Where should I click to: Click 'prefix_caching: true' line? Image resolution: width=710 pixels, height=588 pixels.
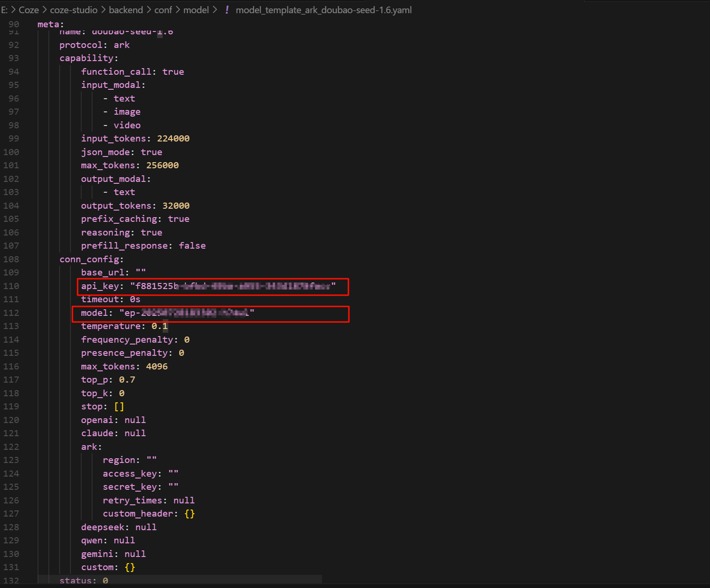tap(135, 219)
